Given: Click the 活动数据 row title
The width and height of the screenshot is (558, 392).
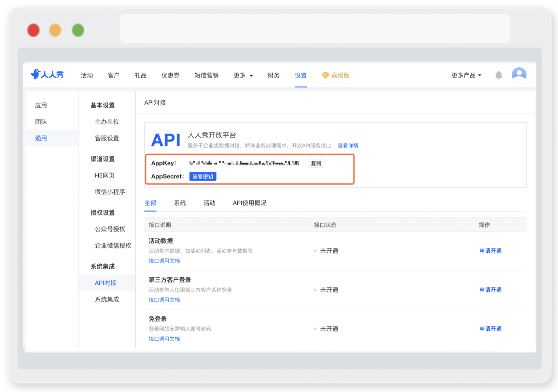Looking at the screenshot, I should point(161,241).
